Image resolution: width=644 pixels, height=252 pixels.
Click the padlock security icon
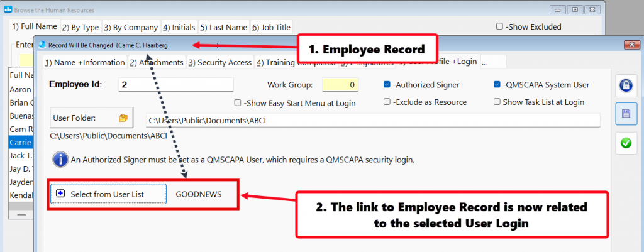click(x=625, y=87)
